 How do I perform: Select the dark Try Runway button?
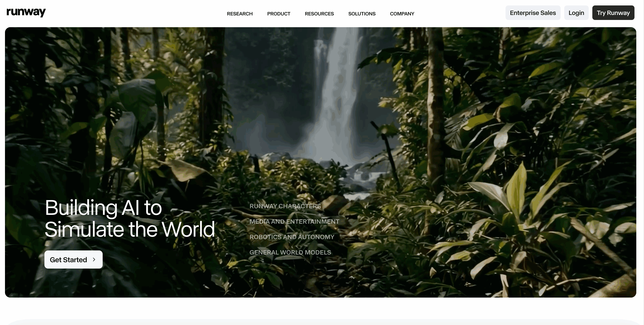pyautogui.click(x=613, y=13)
